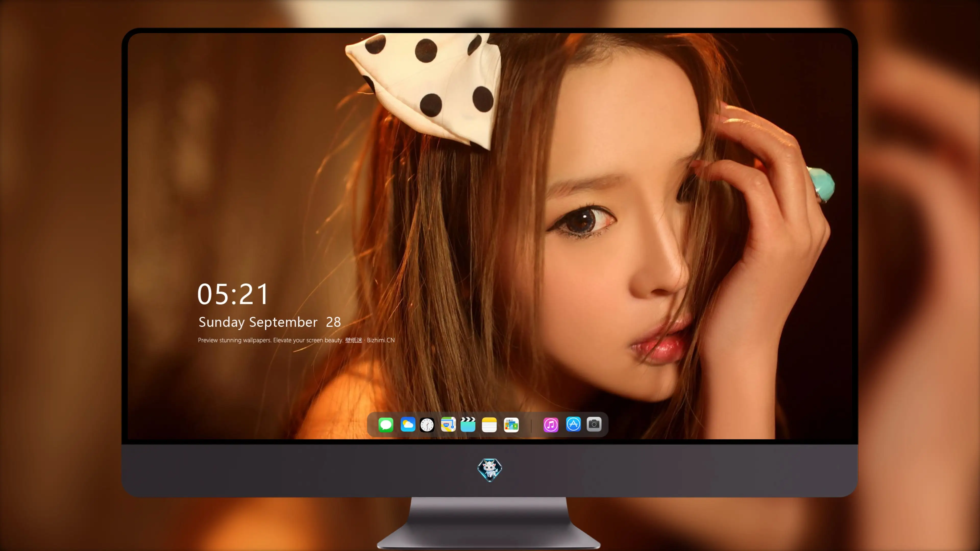This screenshot has width=980, height=551.
Task: Launch the Camera app in the dock
Action: tap(594, 424)
